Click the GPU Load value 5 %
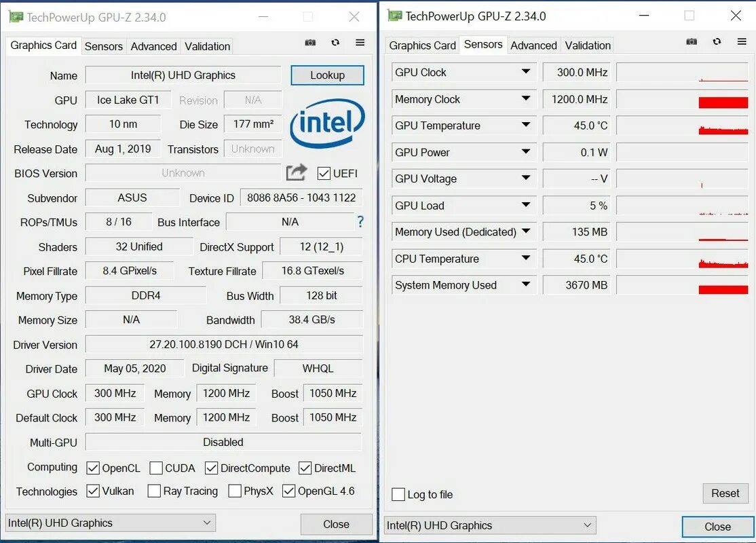Viewport: 756px width, 543px height. click(576, 206)
